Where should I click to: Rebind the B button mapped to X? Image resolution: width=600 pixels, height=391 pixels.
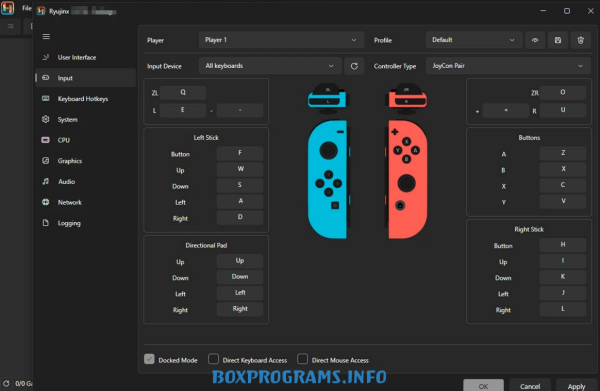(562, 169)
